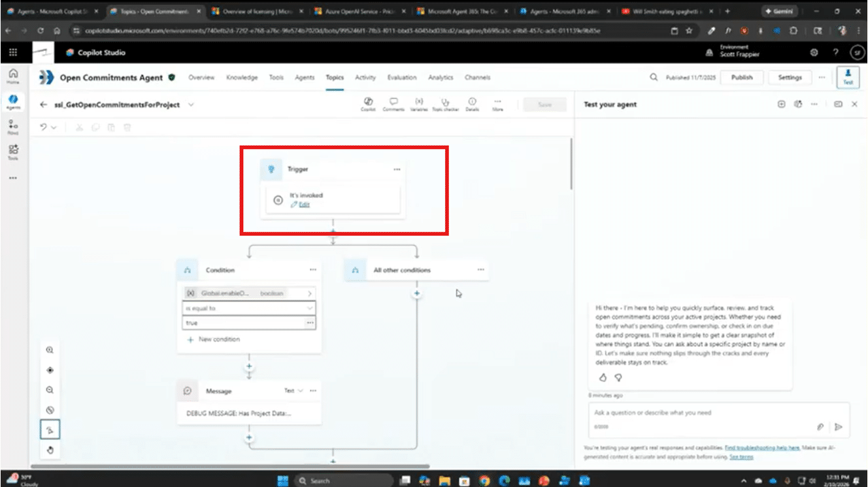Open the Text type dropdown on Message node
The width and height of the screenshot is (868, 487).
pos(293,391)
